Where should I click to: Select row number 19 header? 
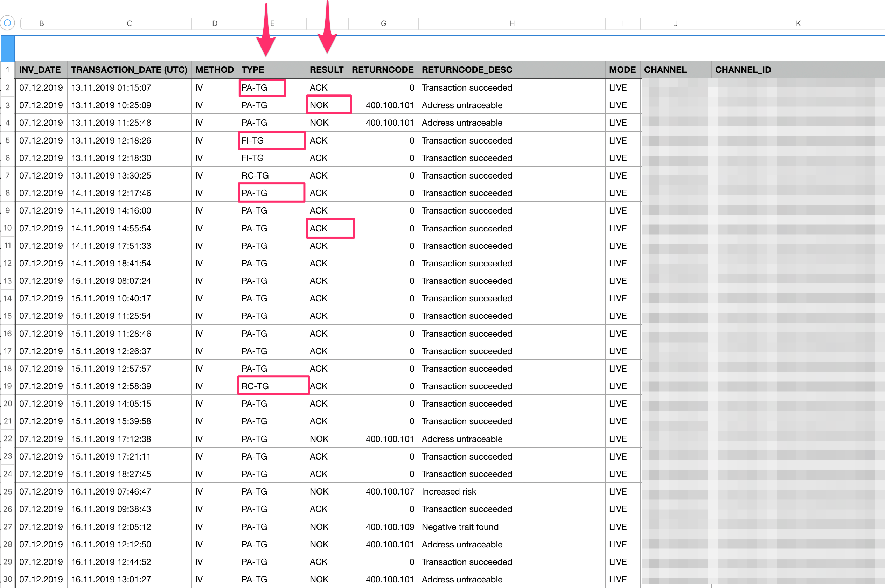coord(7,386)
